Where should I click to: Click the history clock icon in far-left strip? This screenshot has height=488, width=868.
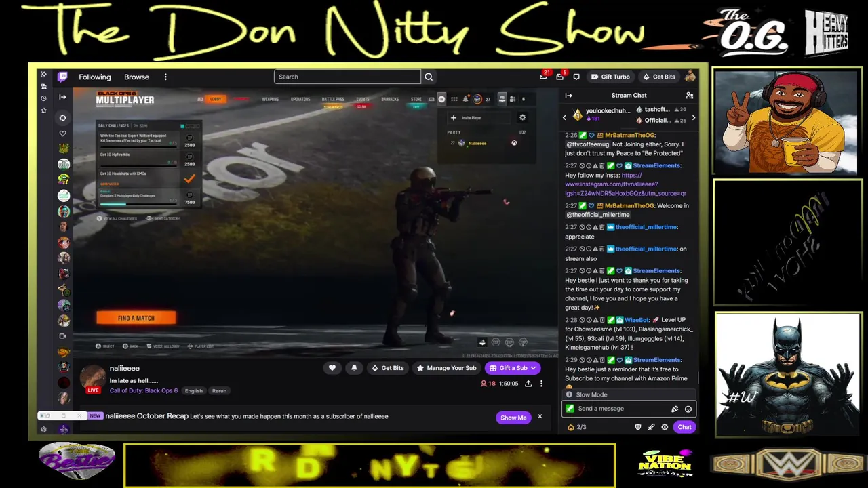coord(43,98)
